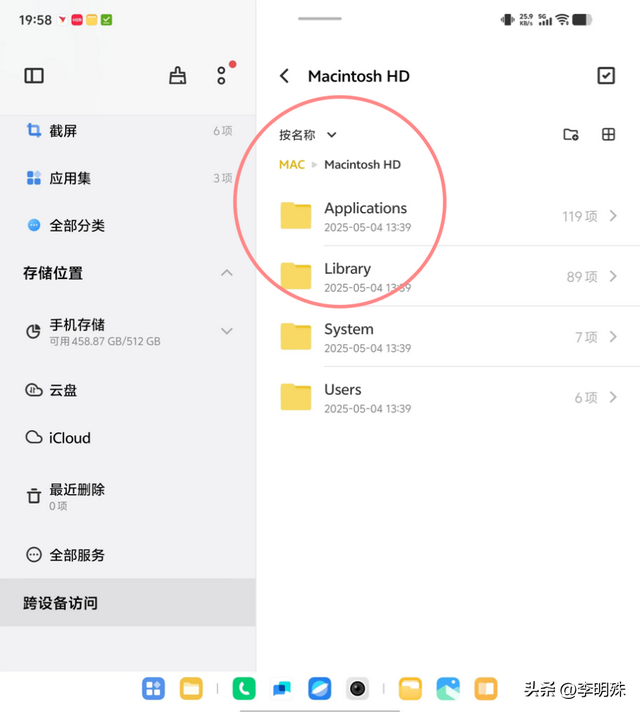Viewport: 640px width, 712px height.
Task: Click the Users folder icon
Action: (x=296, y=396)
